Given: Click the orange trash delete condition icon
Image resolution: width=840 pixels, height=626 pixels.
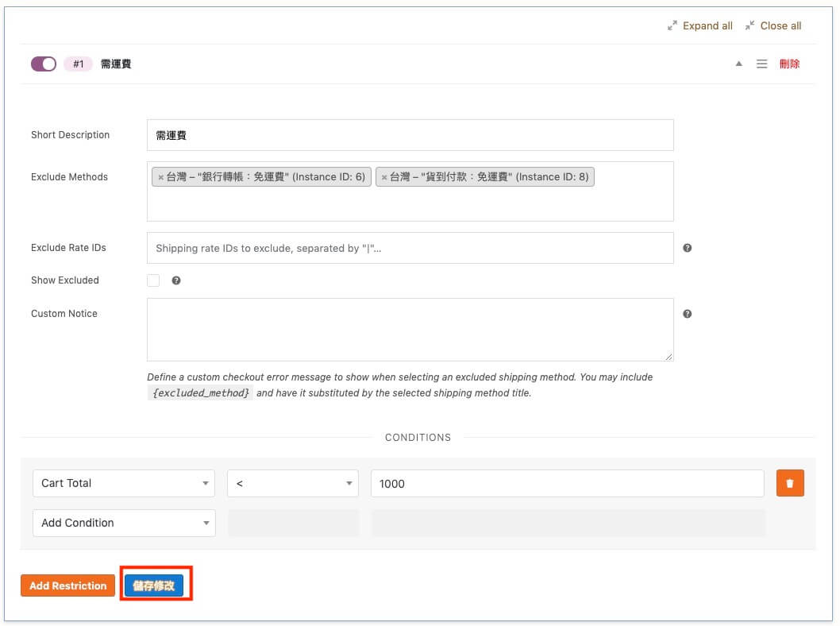Looking at the screenshot, I should [789, 483].
